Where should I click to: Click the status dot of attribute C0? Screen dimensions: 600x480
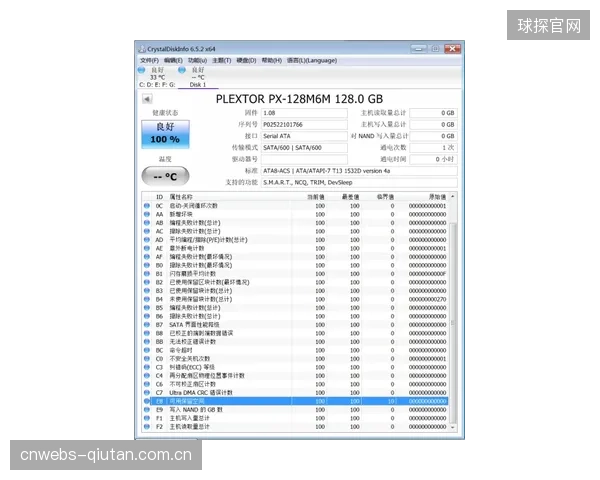pos(147,359)
